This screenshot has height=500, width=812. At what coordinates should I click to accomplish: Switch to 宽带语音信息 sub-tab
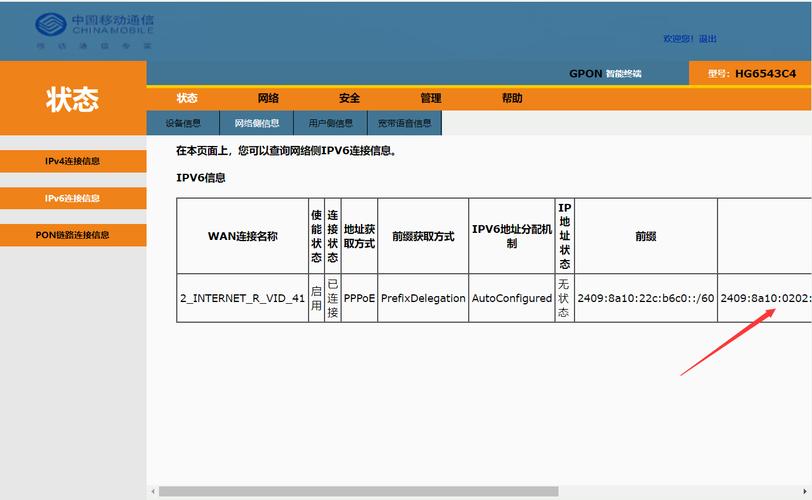404,123
